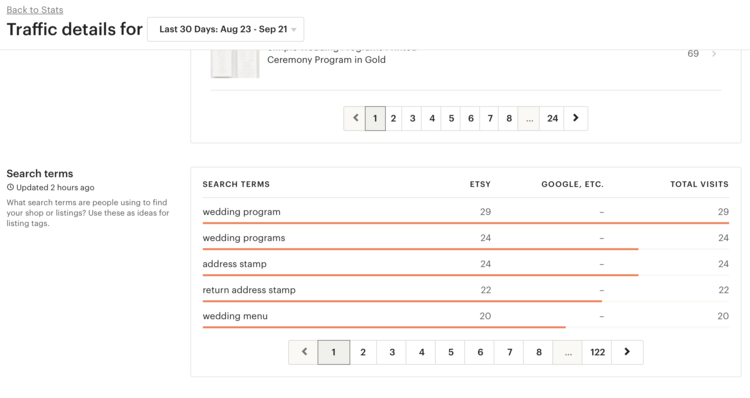
Task: Click the Total Visits column header
Action: (699, 184)
